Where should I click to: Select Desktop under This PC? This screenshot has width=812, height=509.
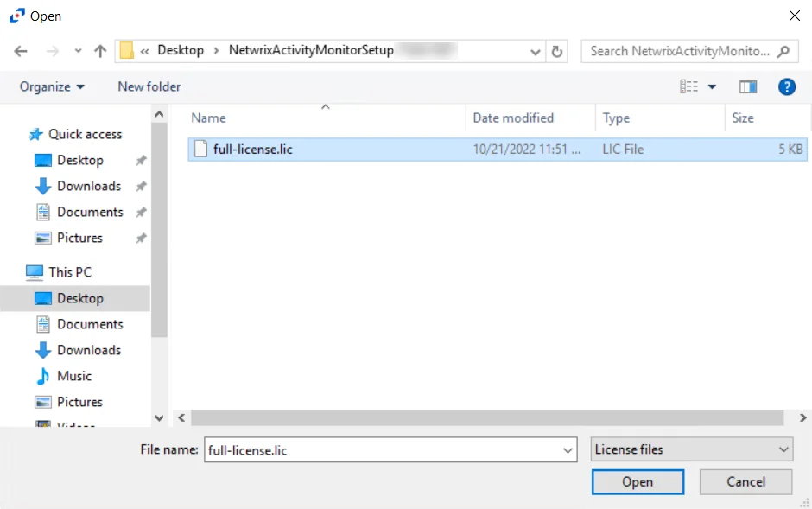click(75, 298)
